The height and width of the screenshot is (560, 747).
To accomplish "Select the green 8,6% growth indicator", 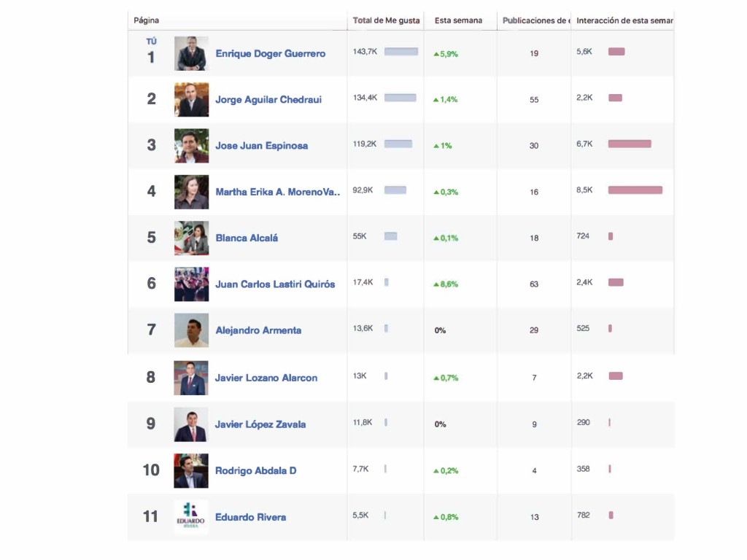I will (x=446, y=284).
